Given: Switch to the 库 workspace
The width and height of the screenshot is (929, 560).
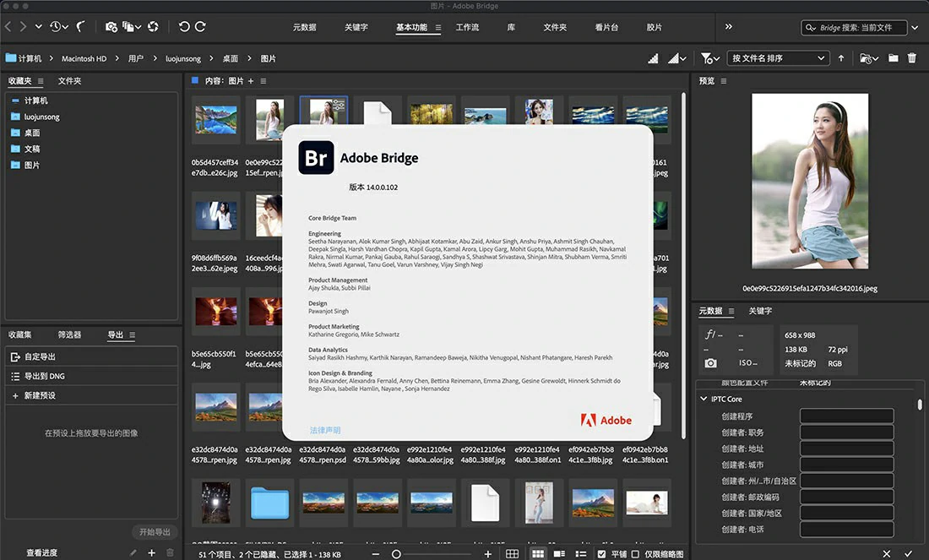Looking at the screenshot, I should [x=511, y=27].
